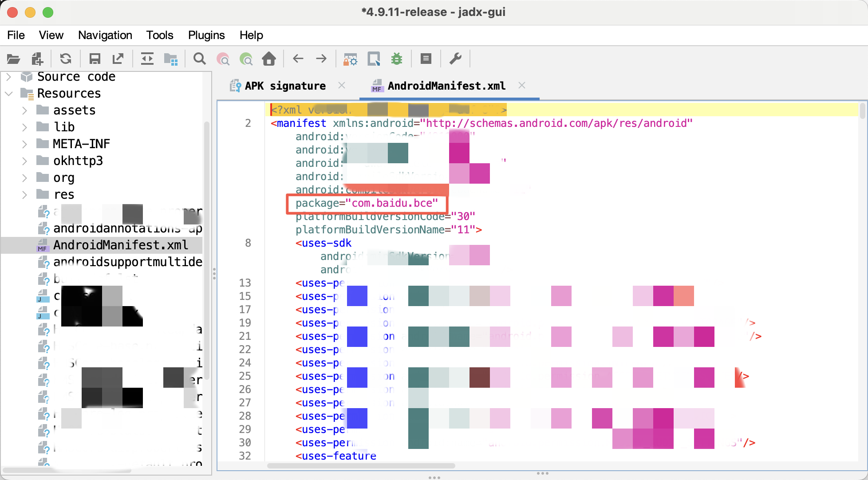868x480 pixels.
Task: Open the File menu
Action: (16, 35)
